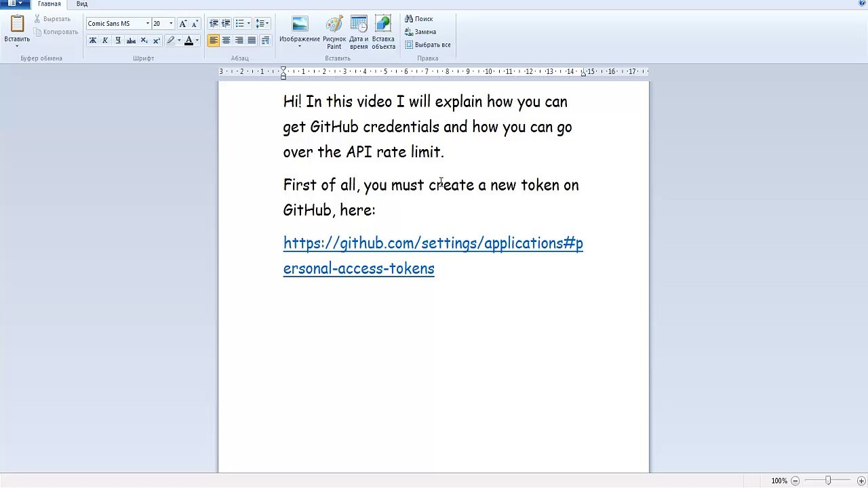Screen dimensions: 868x488
Task: Click in the text 'over the API rate limit.'
Action: pyautogui.click(x=363, y=152)
